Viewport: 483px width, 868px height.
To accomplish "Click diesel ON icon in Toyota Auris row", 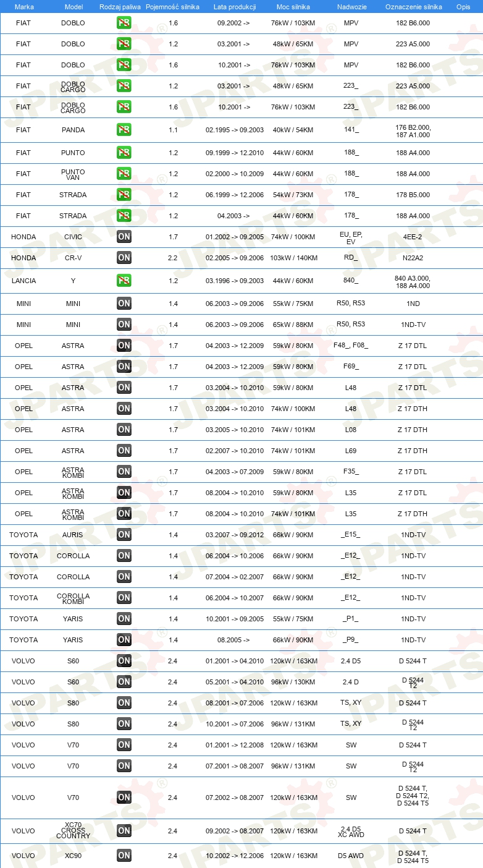I will [x=124, y=535].
